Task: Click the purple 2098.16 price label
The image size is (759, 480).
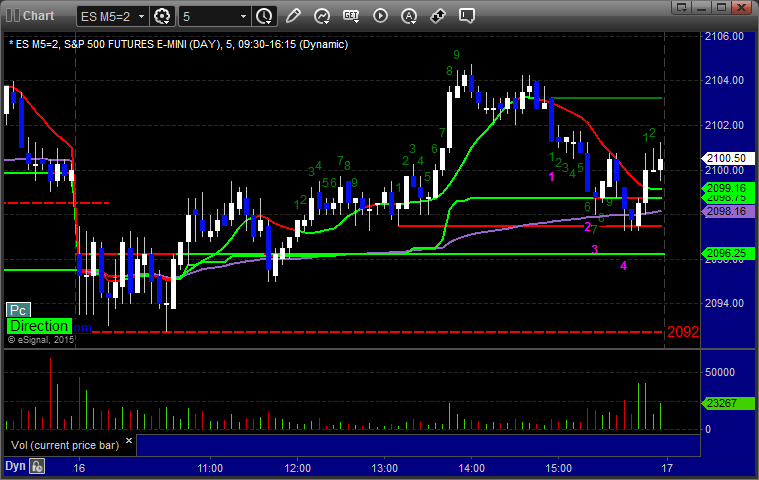Action: pos(728,211)
